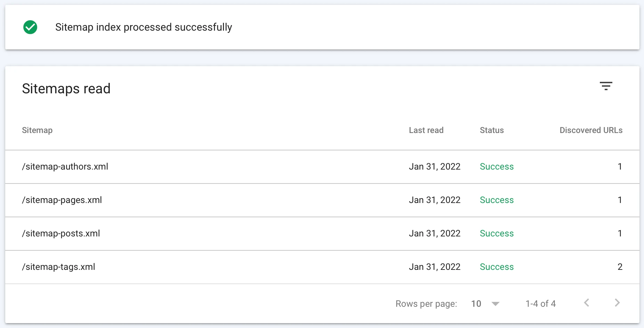Expand the dropdown showing 10 rows

click(484, 303)
